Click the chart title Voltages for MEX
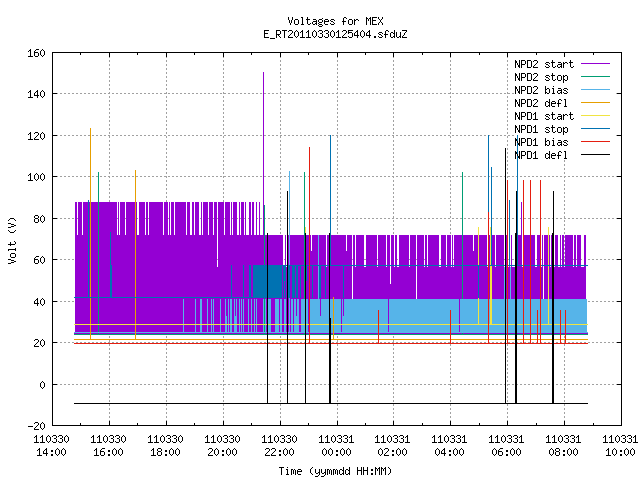Viewport: 640px width, 480px height. (x=336, y=21)
